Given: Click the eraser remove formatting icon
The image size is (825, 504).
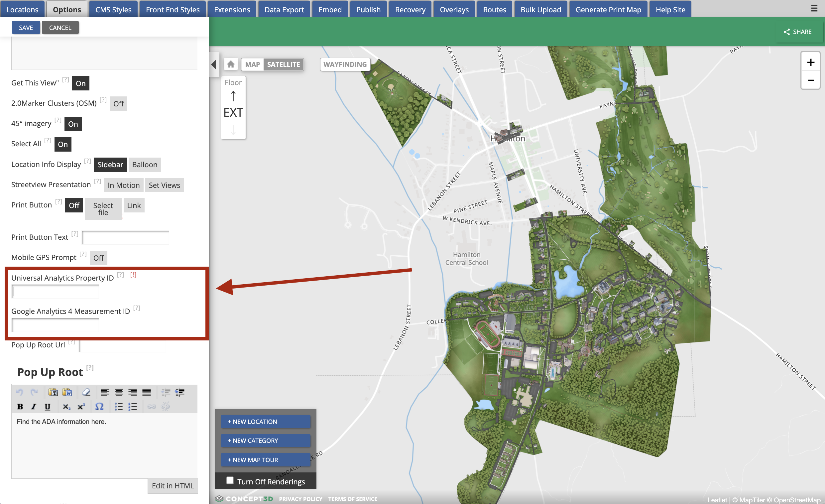Looking at the screenshot, I should point(86,392).
